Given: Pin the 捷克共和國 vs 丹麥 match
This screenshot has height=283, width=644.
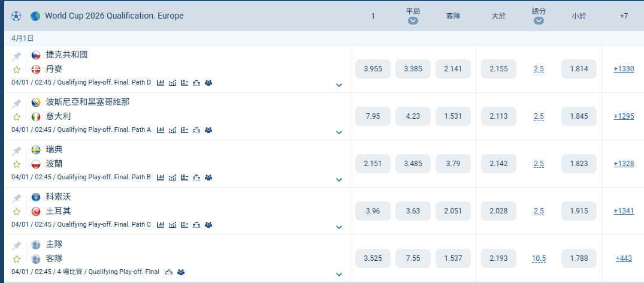Looking at the screenshot, I should point(17,56).
